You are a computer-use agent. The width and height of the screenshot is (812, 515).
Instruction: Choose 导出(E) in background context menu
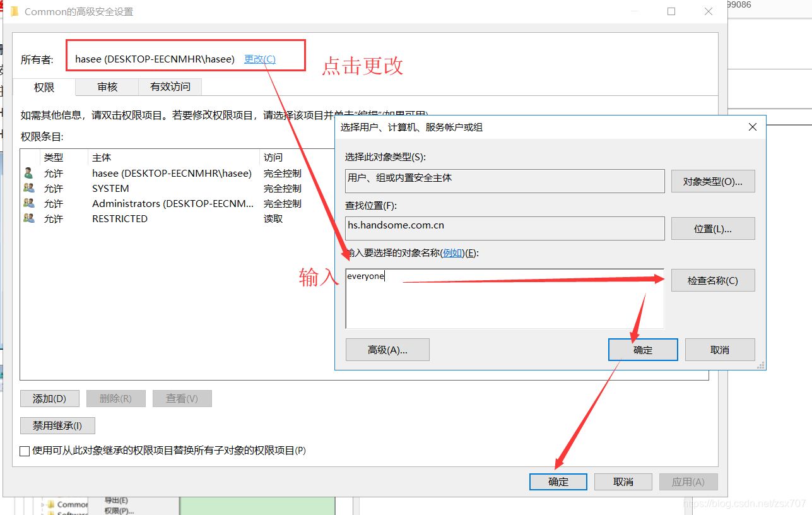[x=116, y=500]
